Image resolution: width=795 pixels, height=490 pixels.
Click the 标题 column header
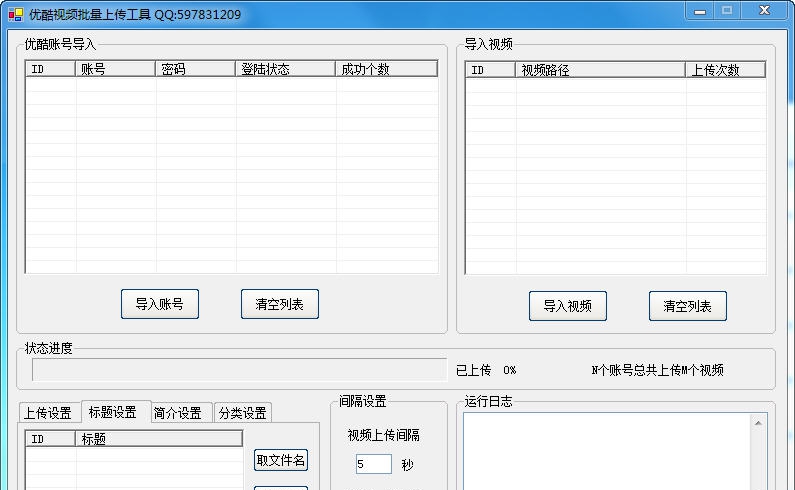click(x=159, y=439)
